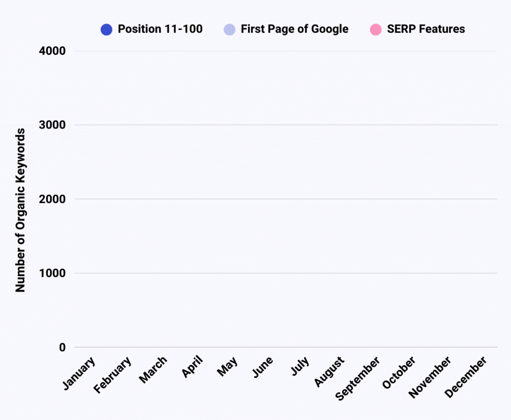Toggle the First Page of Google series label

(x=294, y=29)
